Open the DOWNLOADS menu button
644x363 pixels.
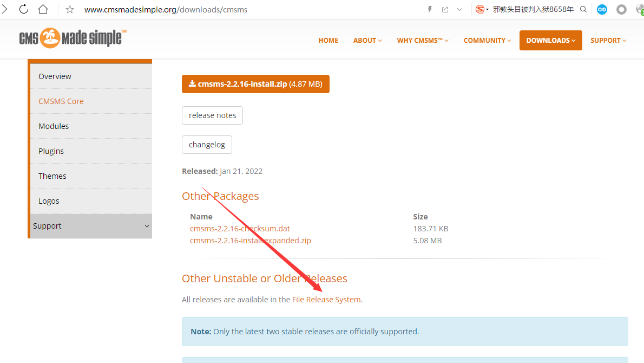click(x=551, y=40)
